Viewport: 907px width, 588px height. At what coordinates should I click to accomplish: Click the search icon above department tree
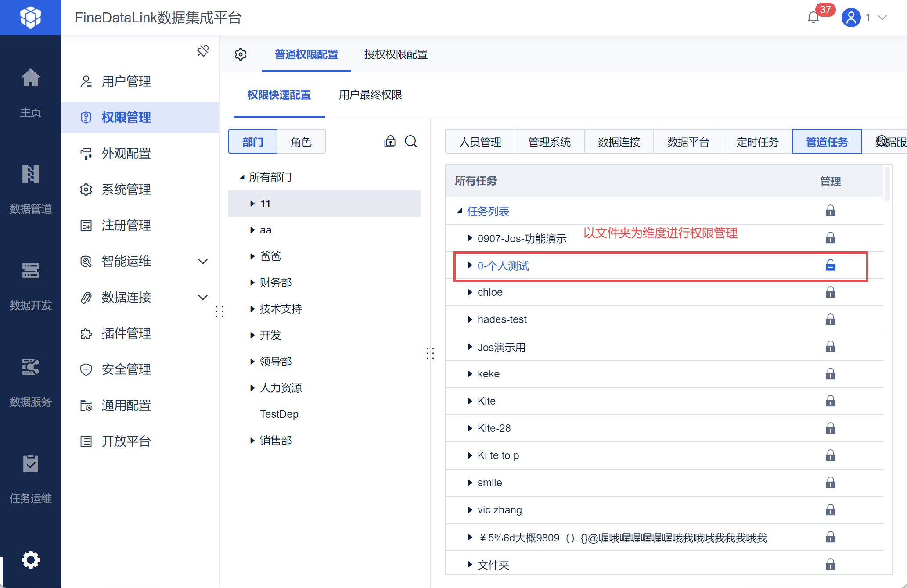[x=411, y=141]
